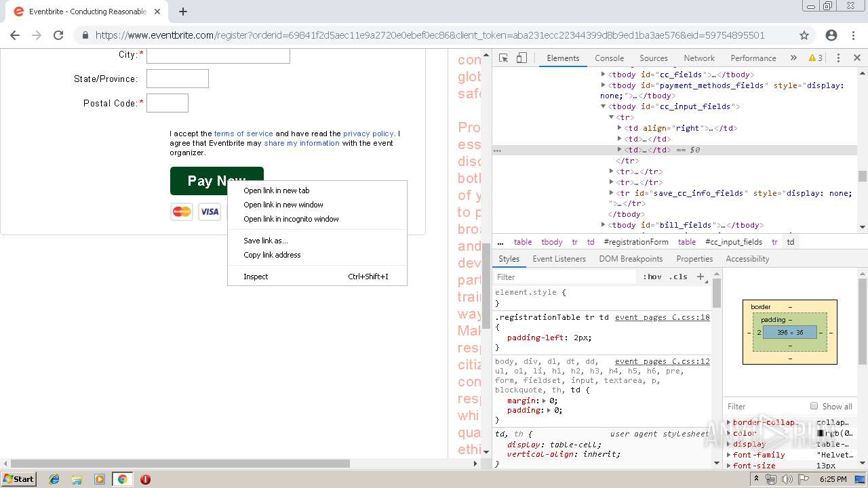Open the DevTools customize menu

pyautogui.click(x=838, y=58)
